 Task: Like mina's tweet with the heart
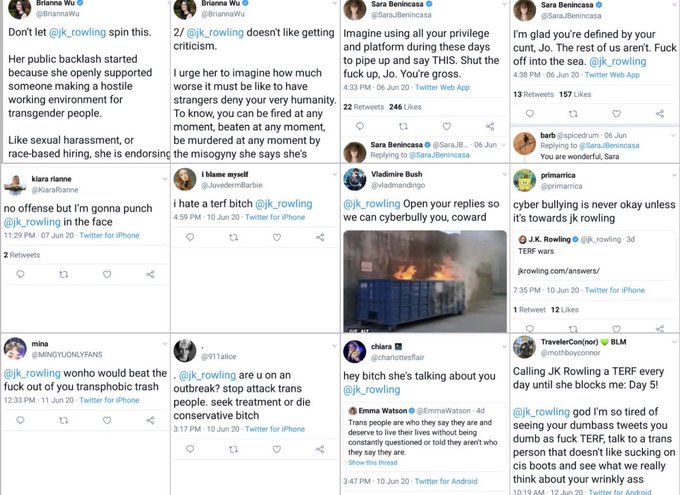[105, 421]
